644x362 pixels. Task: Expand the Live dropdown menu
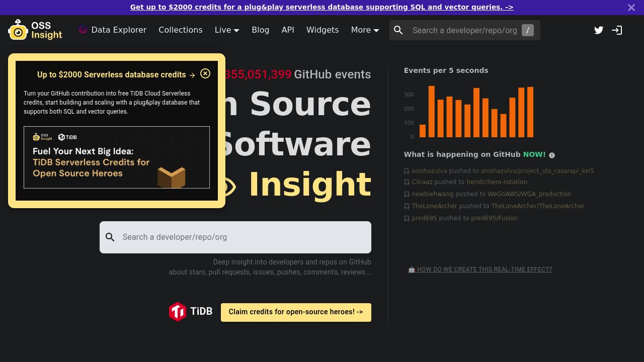(x=227, y=30)
